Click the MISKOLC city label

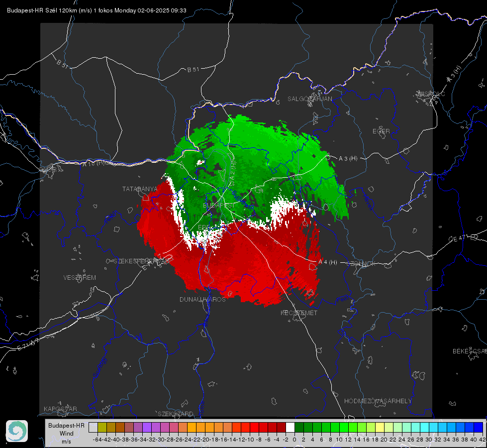click(x=431, y=94)
